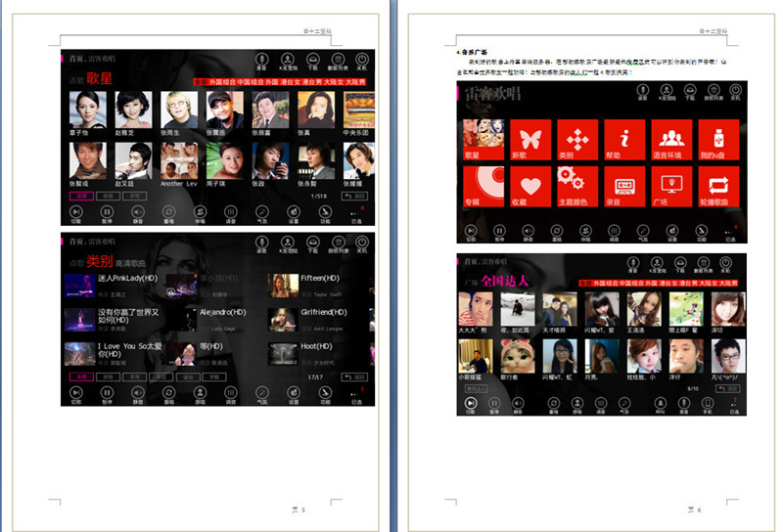Image resolution: width=783 pixels, height=532 pixels.
Task: Click the 重唱 replay icon on the 歌星 screen
Action: click(x=168, y=213)
